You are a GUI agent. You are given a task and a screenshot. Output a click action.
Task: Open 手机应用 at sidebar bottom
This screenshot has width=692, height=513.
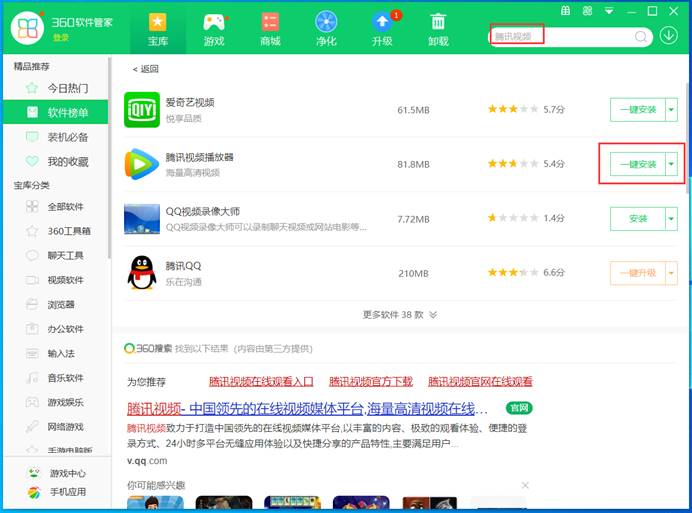pos(56,492)
